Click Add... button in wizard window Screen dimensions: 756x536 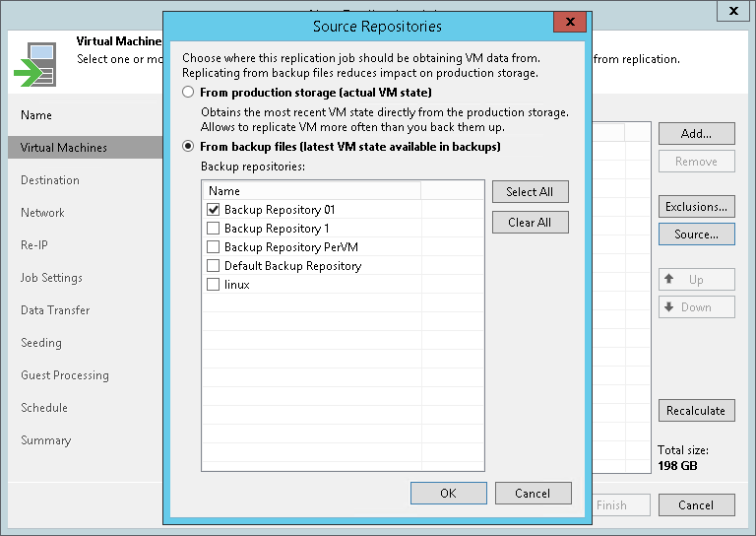697,134
